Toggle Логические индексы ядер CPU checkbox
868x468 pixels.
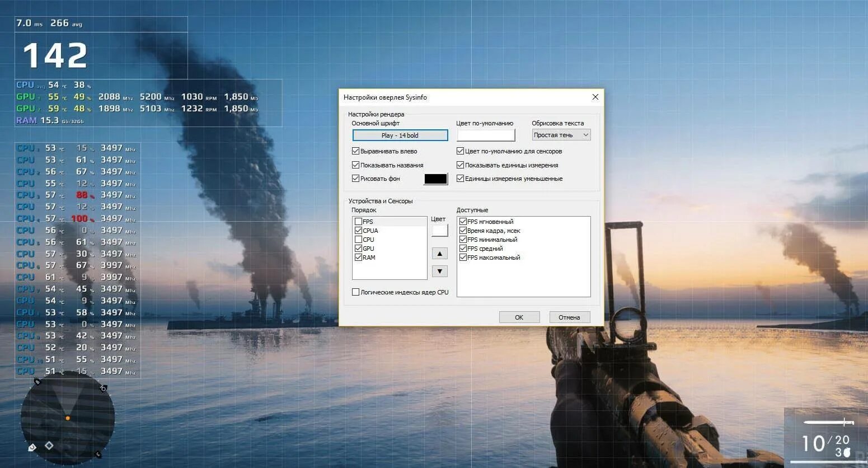[x=355, y=292]
